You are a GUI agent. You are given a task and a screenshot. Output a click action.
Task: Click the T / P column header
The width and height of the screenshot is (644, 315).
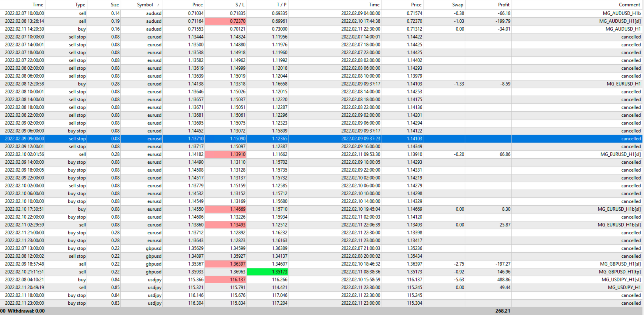click(281, 5)
